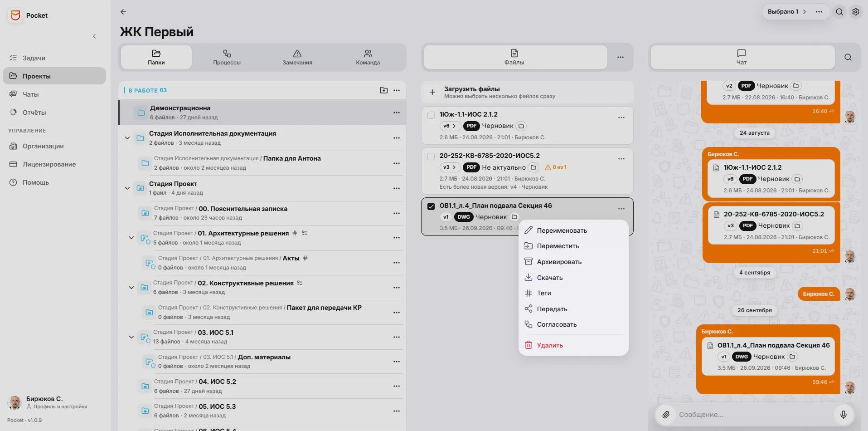Click the plus icon for Загрузить файлы
This screenshot has width=868, height=431.
point(432,92)
